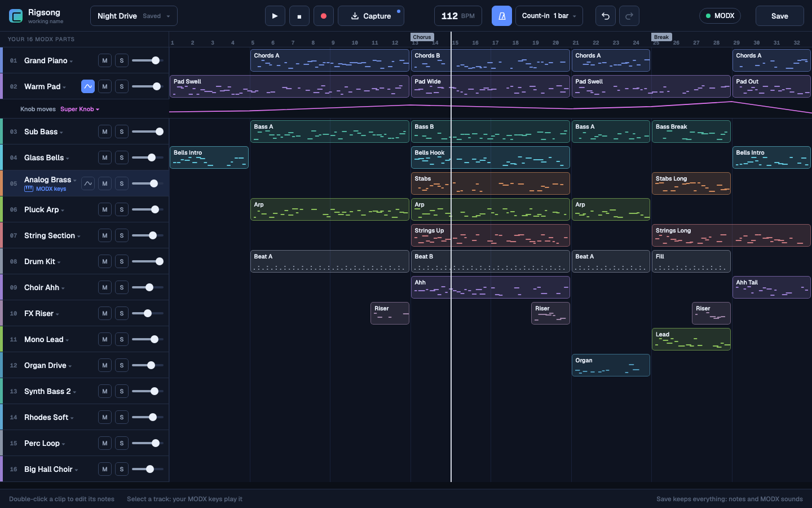Select the Pad Out clip
This screenshot has width=812, height=508.
click(771, 86)
